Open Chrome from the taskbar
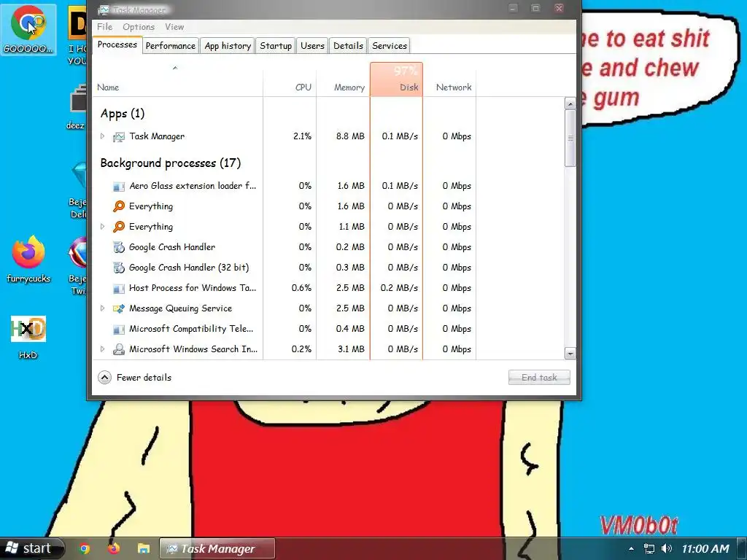 click(85, 548)
